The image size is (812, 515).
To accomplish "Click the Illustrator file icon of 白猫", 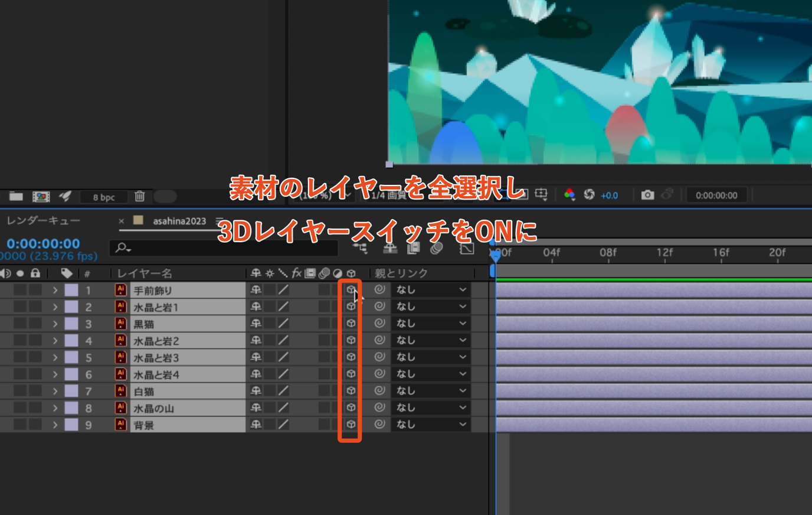I will [120, 391].
